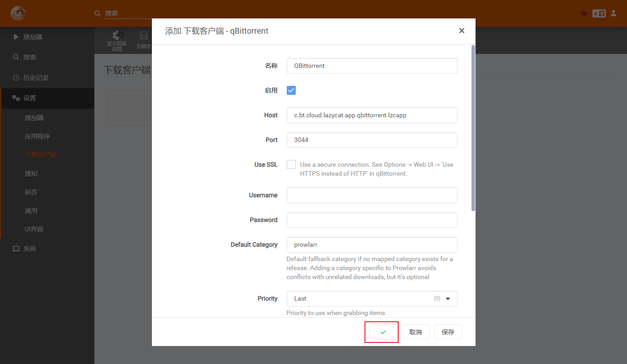Click the Priority to use when grabbing items text
Viewport: 627px width, 364px height.
pyautogui.click(x=336, y=313)
